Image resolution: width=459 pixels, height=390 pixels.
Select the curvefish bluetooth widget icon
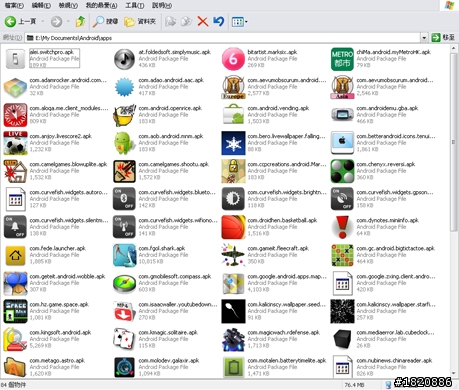(124, 199)
